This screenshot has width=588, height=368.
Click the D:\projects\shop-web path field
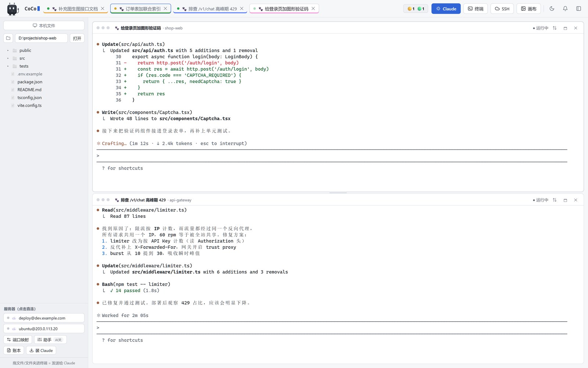[41, 38]
